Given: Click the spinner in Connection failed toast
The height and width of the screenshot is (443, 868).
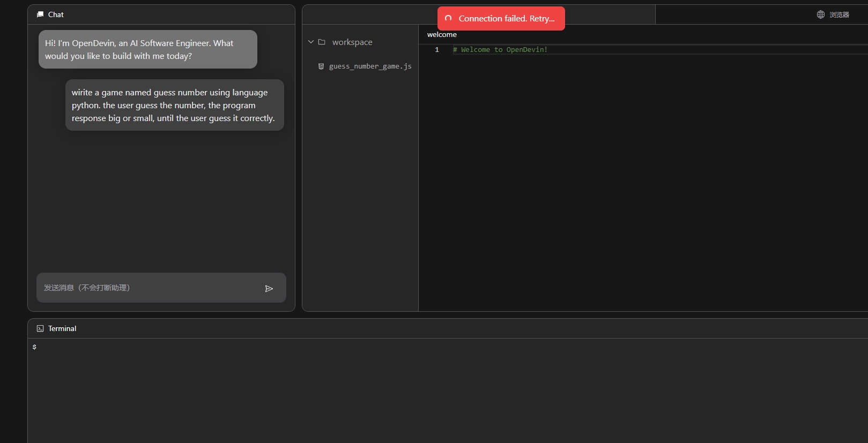Looking at the screenshot, I should (x=448, y=18).
